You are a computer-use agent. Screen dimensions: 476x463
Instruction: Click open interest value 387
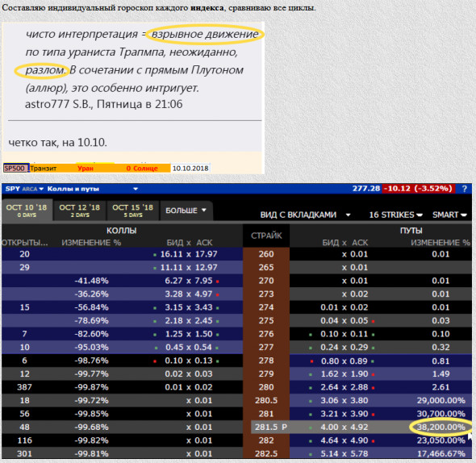24,387
